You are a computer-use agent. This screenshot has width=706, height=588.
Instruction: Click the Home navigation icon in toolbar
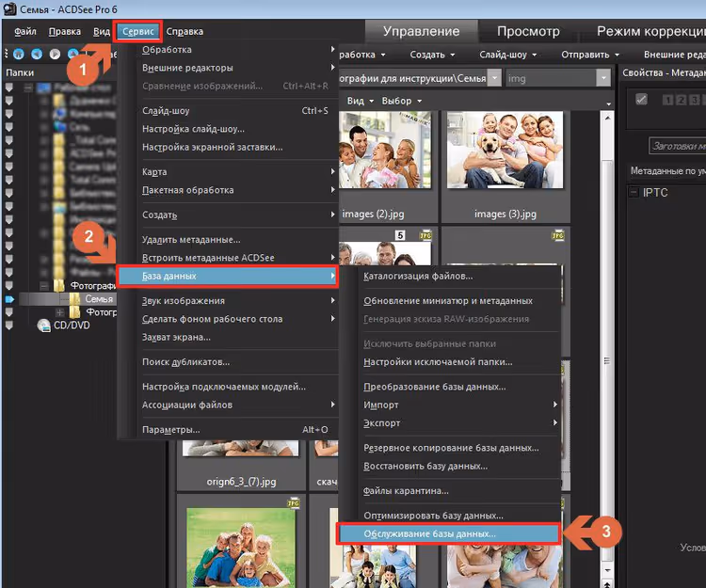pyautogui.click(x=19, y=54)
